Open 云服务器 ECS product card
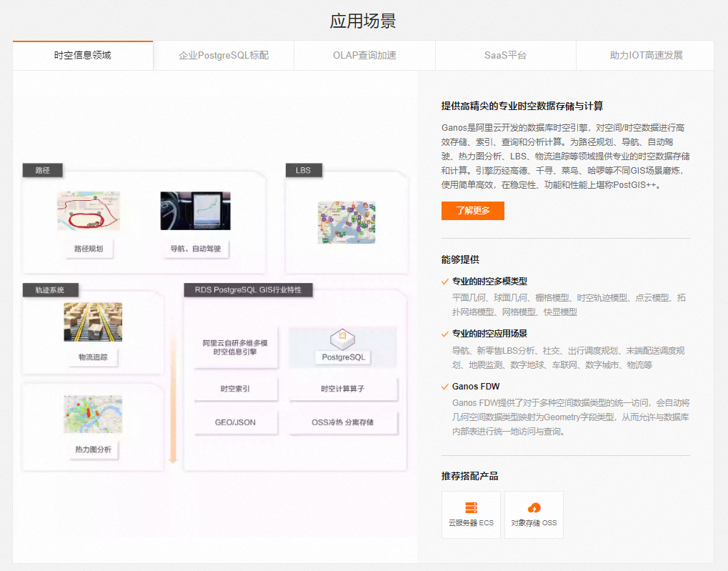 [x=471, y=515]
